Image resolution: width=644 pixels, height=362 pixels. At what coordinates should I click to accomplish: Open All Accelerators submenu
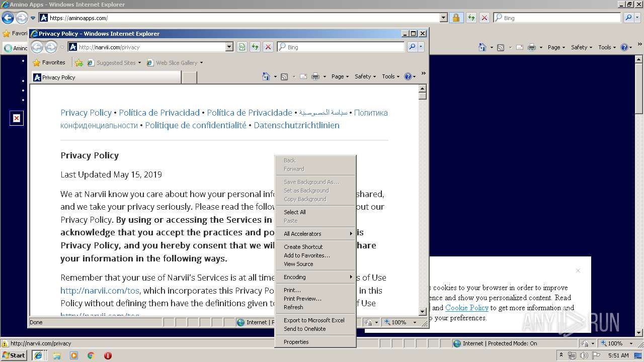315,234
